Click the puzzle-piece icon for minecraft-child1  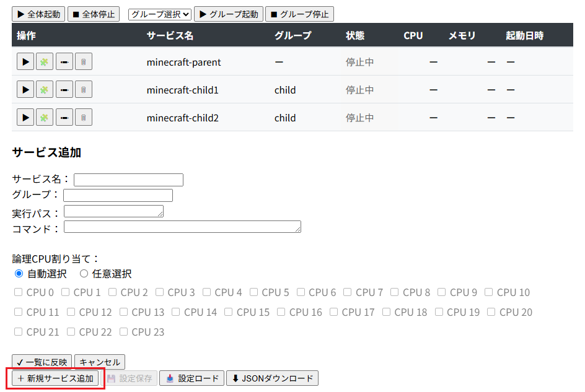pyautogui.click(x=44, y=89)
